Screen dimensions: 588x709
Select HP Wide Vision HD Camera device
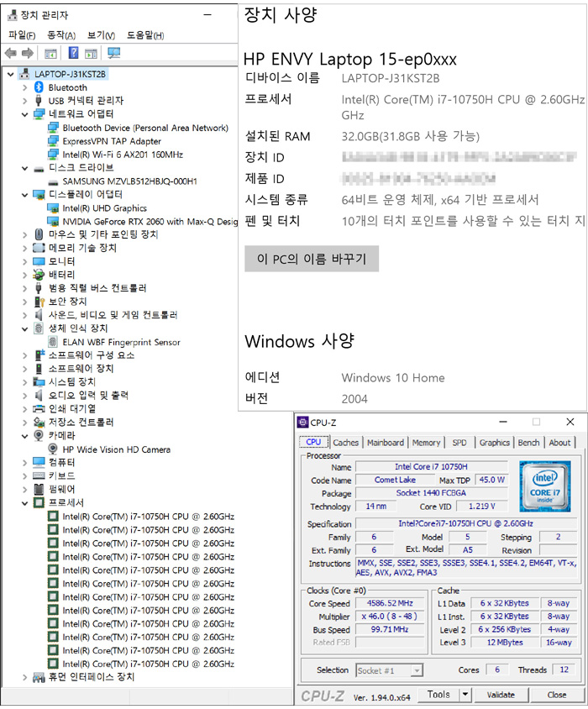pos(116,449)
